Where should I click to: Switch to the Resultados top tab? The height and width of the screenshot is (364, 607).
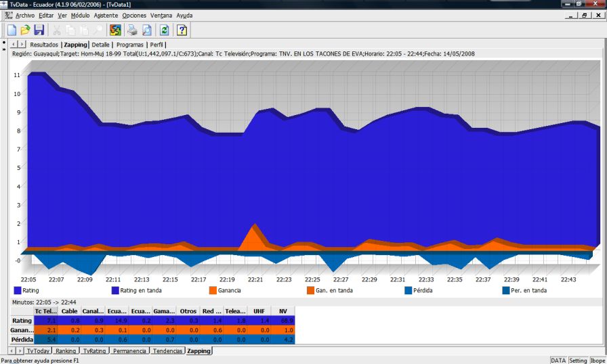point(44,45)
